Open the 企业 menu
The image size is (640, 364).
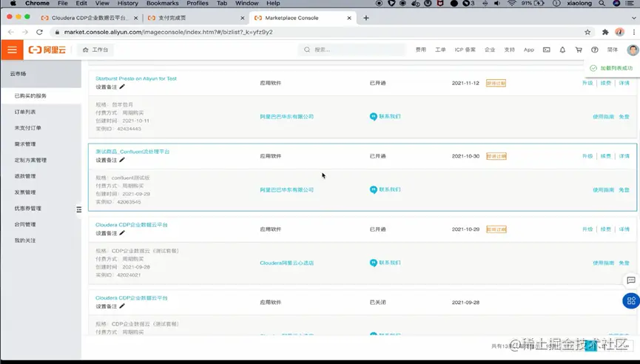pos(490,50)
